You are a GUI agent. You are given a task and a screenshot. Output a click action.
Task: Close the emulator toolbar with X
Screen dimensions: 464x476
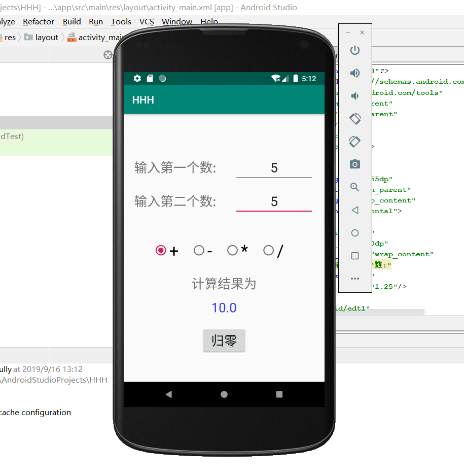[362, 32]
